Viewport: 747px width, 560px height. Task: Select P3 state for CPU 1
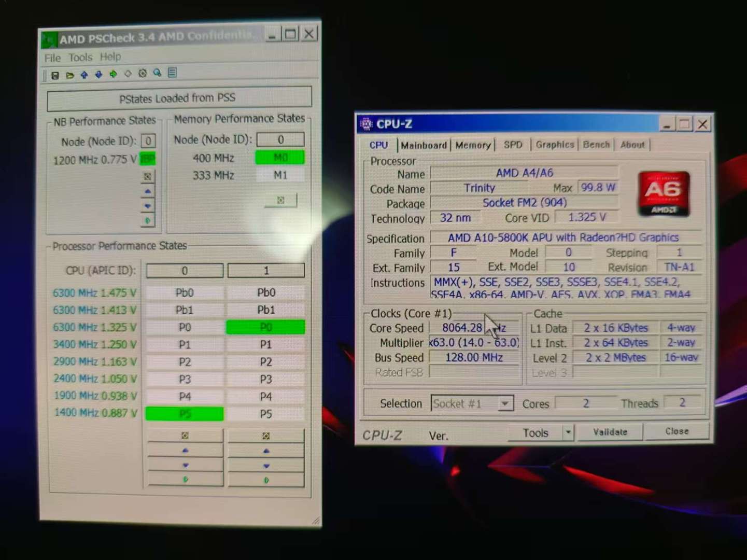[x=266, y=379]
